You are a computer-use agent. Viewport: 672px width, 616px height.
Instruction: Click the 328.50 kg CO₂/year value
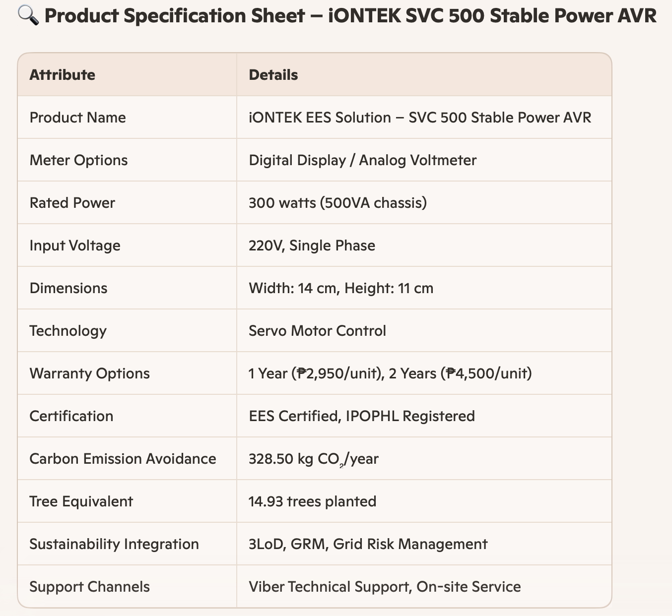[x=314, y=459]
